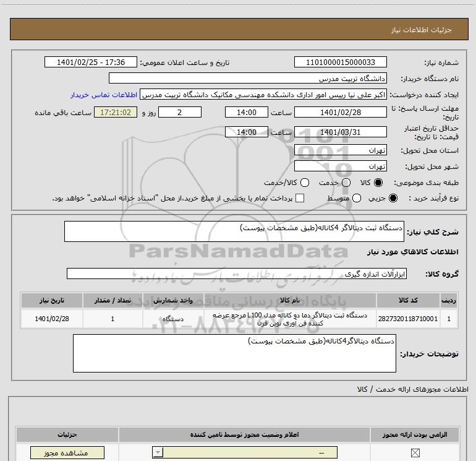476x461 pixels.
Task: Toggle the mandatory license checkbox in table
Action: (415, 453)
